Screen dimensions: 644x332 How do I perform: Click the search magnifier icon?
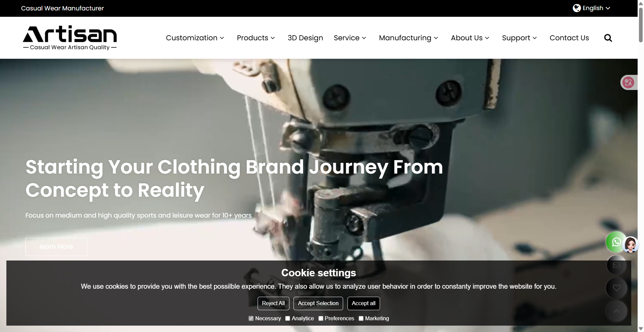[608, 38]
